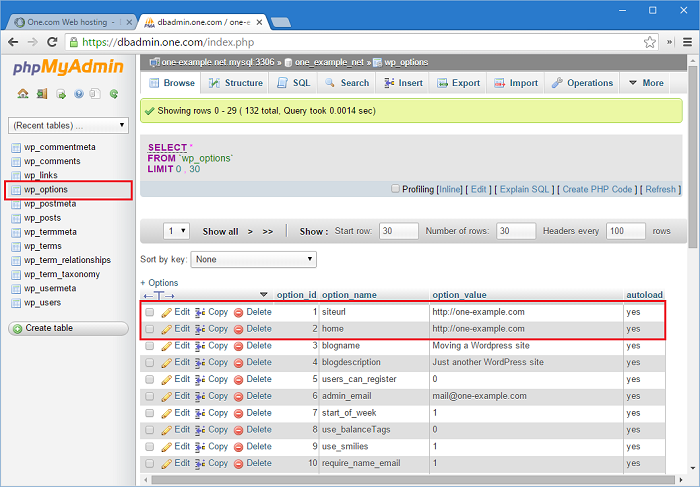Open the Structure tab
The height and width of the screenshot is (487, 700).
pyautogui.click(x=236, y=83)
